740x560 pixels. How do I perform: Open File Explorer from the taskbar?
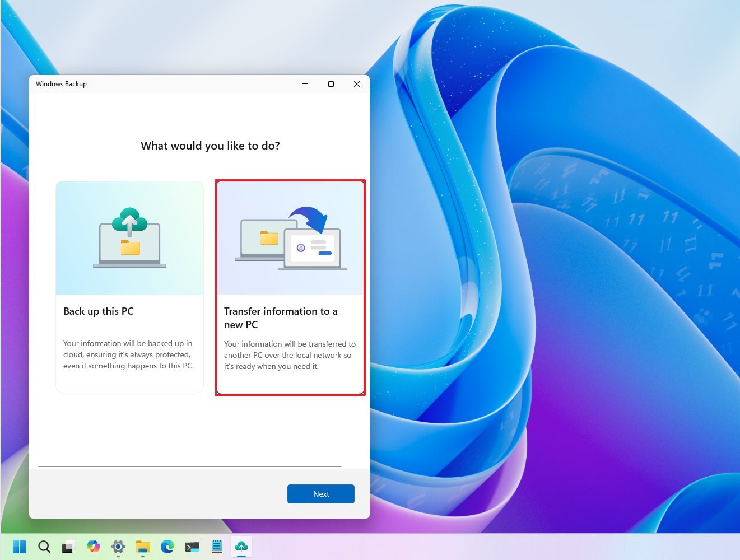coord(142,547)
